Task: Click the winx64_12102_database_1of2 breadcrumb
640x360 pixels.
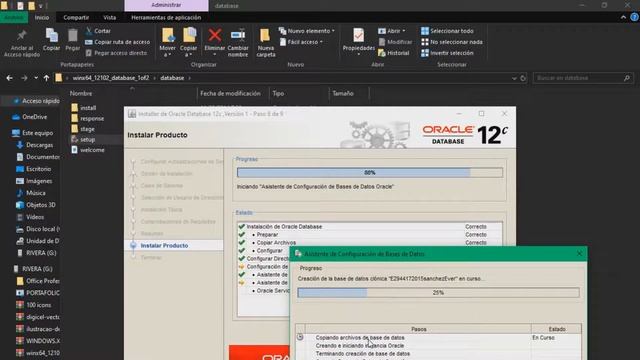Action: [111, 78]
